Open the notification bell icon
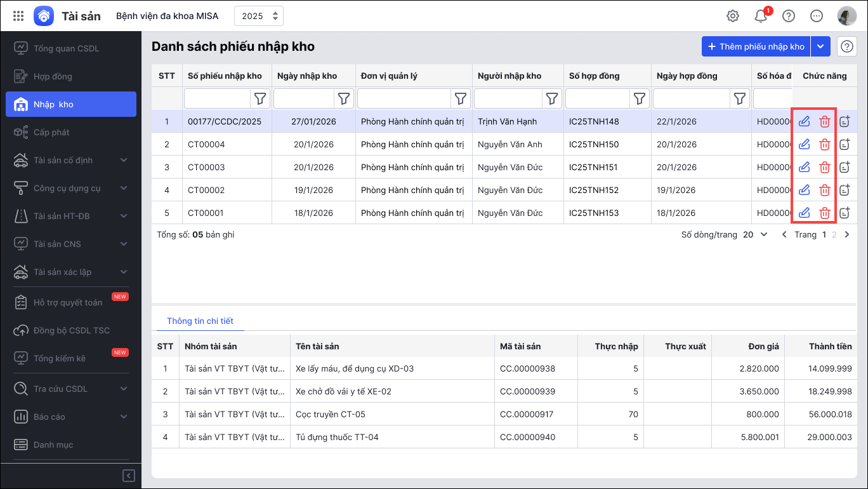Viewport: 868px width, 489px height. (761, 16)
